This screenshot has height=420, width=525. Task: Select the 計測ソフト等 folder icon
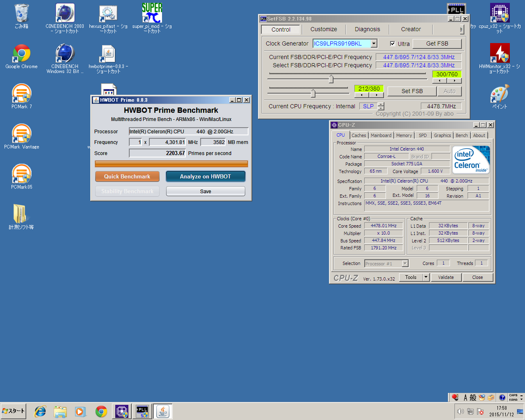[21, 217]
